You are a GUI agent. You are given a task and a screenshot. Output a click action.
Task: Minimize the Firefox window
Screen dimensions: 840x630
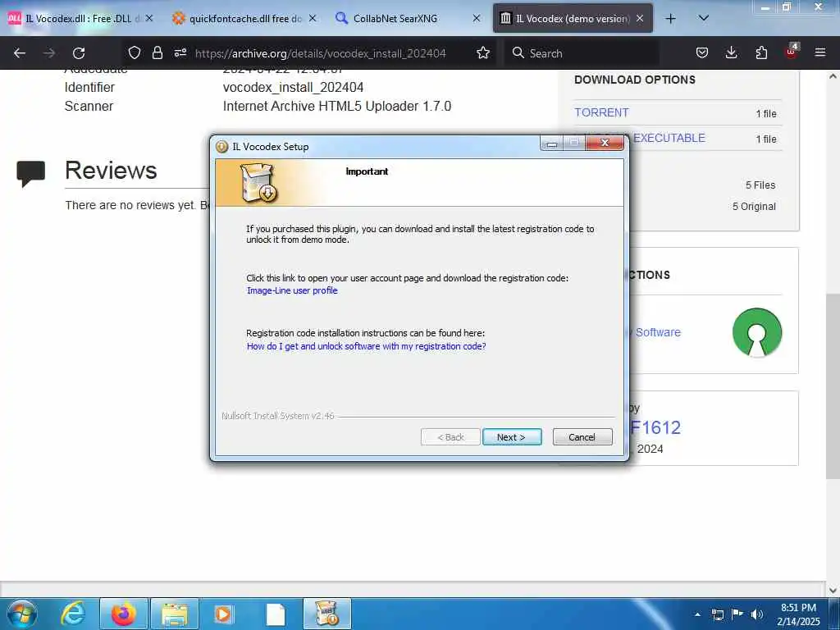coord(765,7)
